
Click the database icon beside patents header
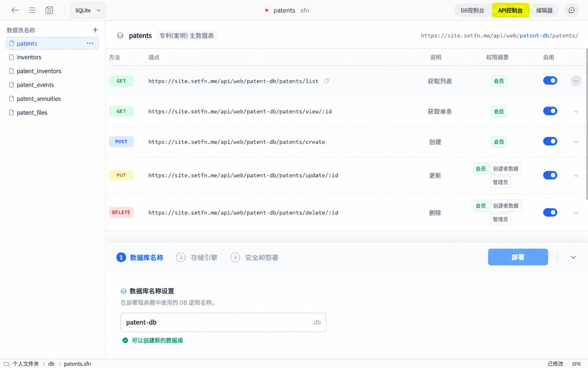[x=120, y=36]
